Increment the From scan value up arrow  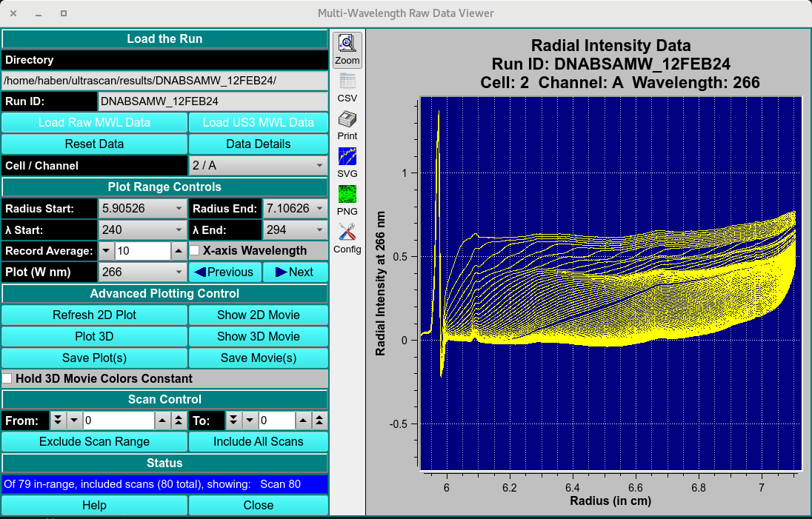click(162, 421)
